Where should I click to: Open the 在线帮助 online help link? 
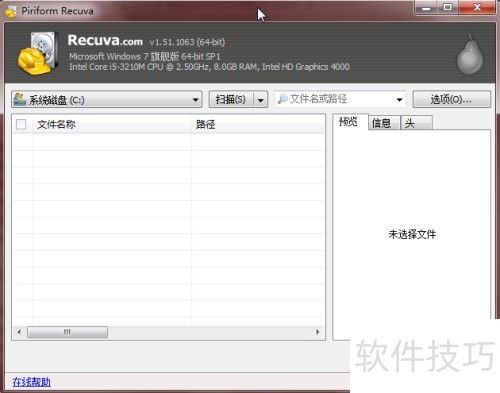click(x=32, y=382)
